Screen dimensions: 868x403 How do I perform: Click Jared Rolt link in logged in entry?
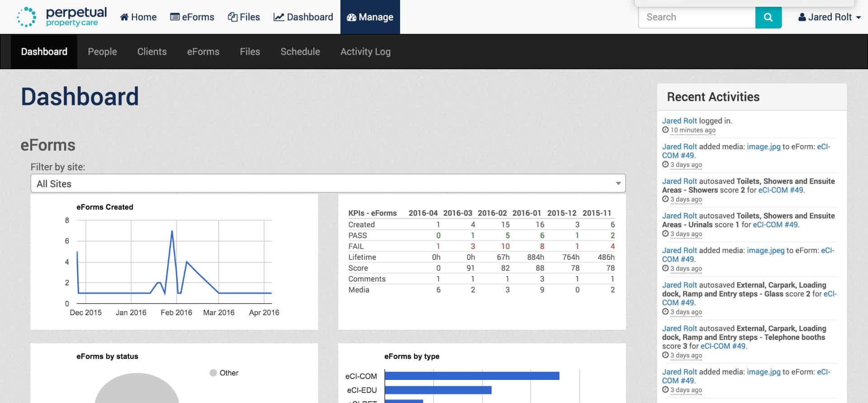[679, 121]
